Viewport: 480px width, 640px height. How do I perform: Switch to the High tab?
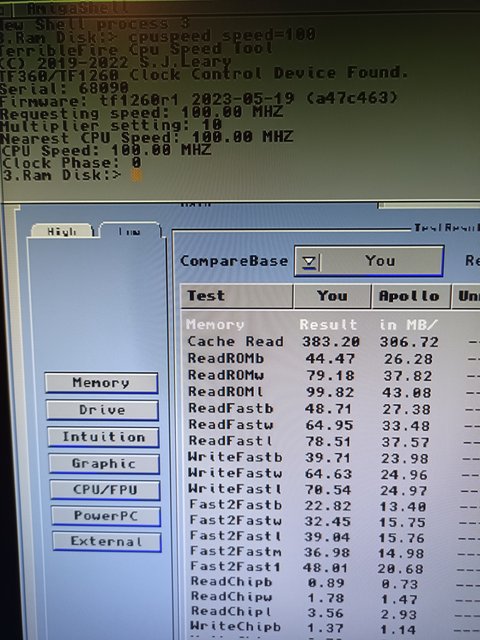point(62,231)
